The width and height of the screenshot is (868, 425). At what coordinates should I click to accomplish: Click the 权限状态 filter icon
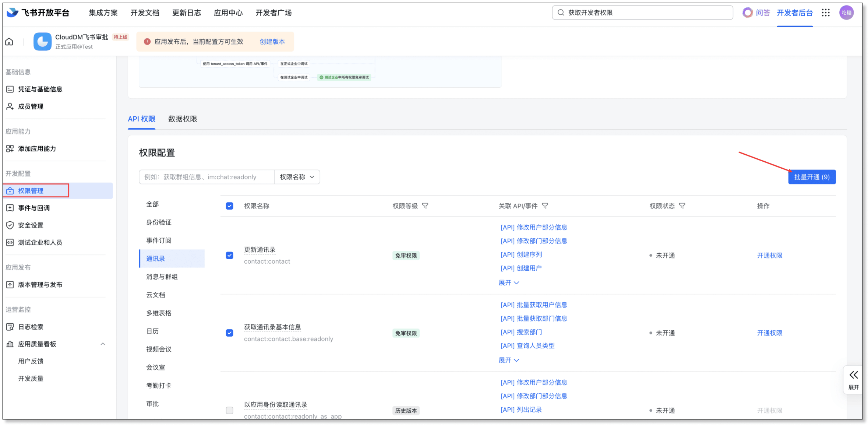click(x=682, y=206)
